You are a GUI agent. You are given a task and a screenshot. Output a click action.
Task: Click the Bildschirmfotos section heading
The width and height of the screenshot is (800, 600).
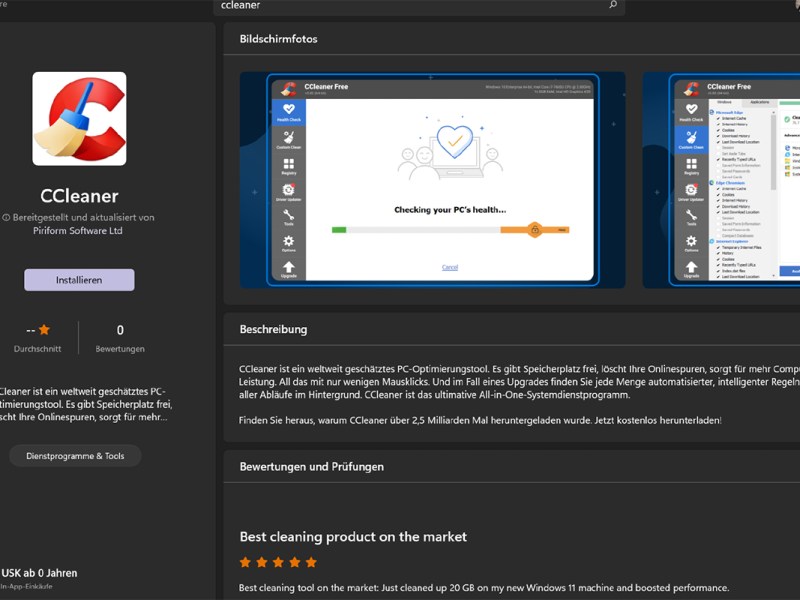click(279, 39)
